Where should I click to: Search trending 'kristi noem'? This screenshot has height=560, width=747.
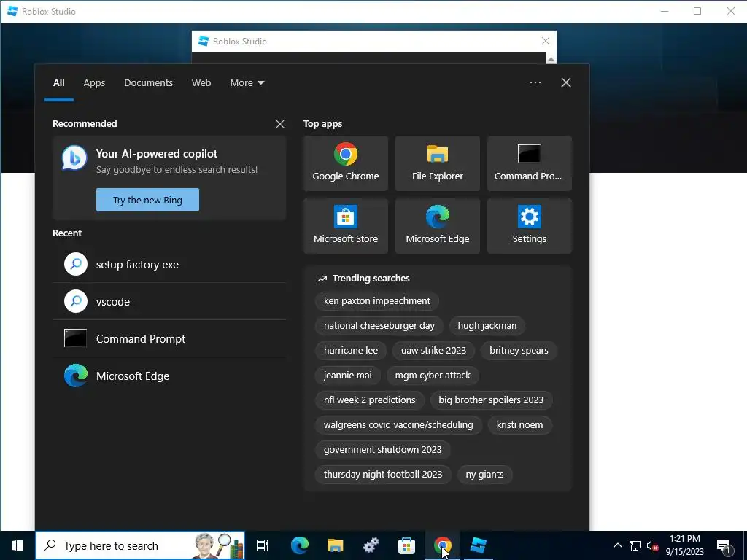click(519, 425)
